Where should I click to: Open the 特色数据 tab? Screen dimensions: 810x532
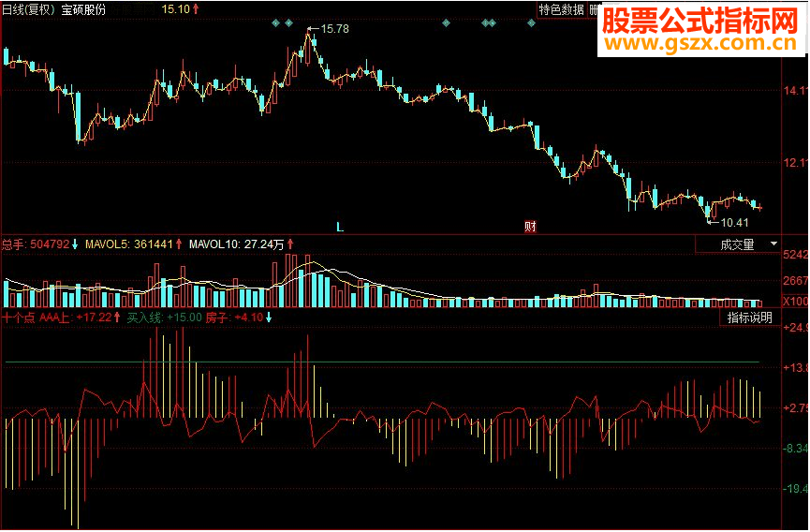[x=562, y=9]
